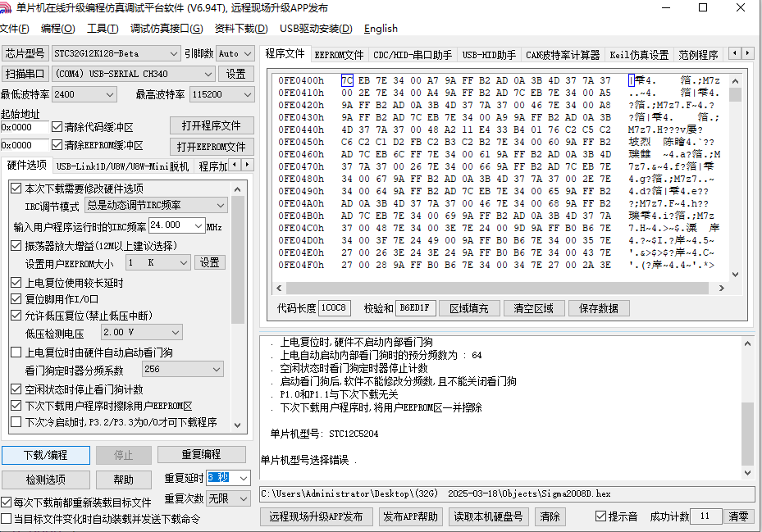
Task: Enable 上电复位时由硬件自动启动看门狗
Action: (16, 352)
